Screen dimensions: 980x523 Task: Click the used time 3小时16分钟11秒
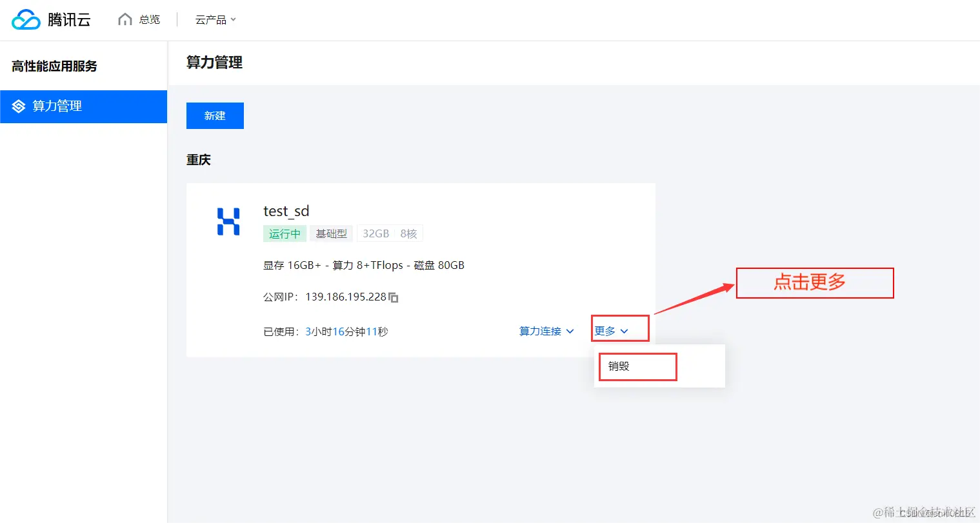pos(346,331)
